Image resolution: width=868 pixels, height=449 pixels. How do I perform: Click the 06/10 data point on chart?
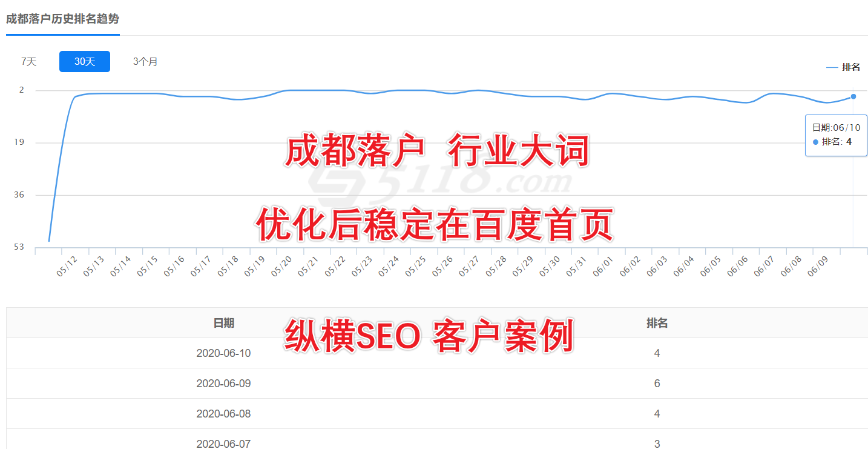coord(853,96)
